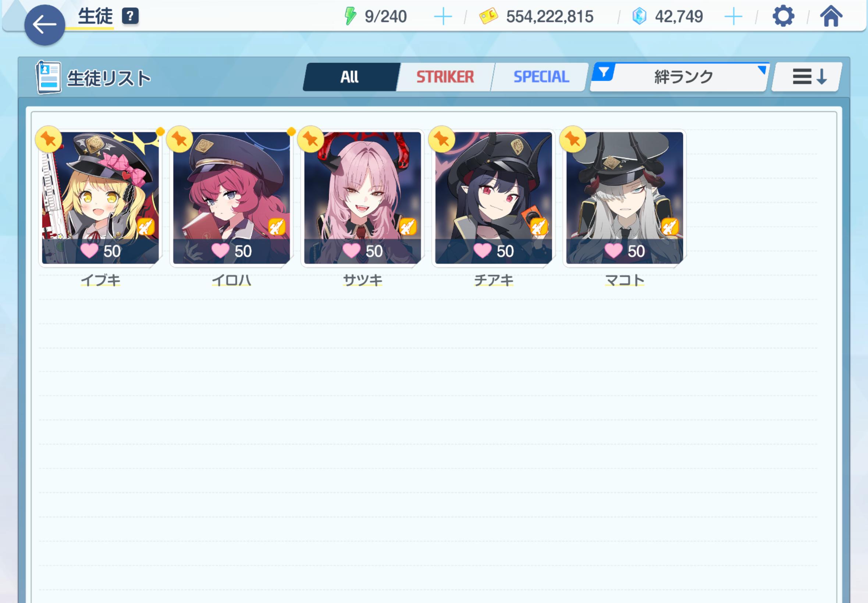This screenshot has width=868, height=603.
Task: Open イロハ's student portrait
Action: point(231,198)
